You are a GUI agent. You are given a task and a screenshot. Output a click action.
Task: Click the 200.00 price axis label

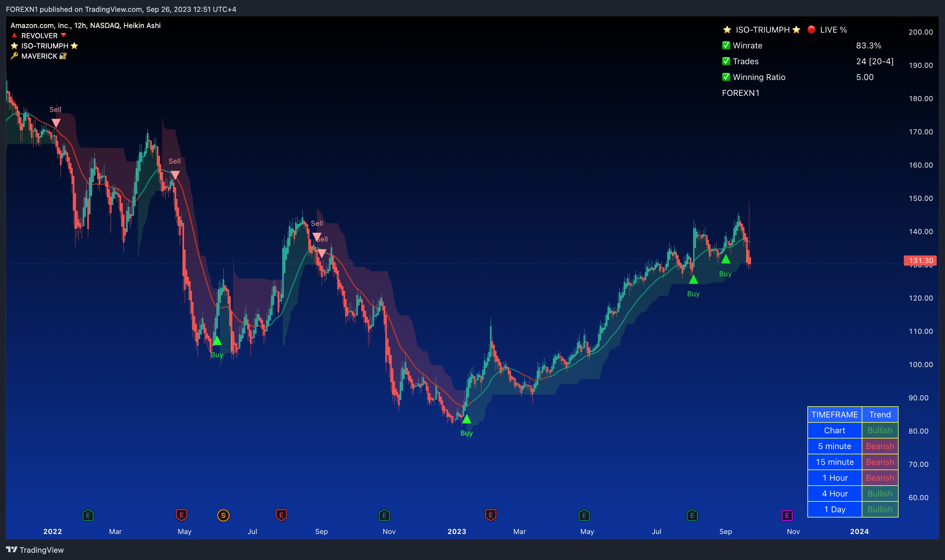click(920, 32)
